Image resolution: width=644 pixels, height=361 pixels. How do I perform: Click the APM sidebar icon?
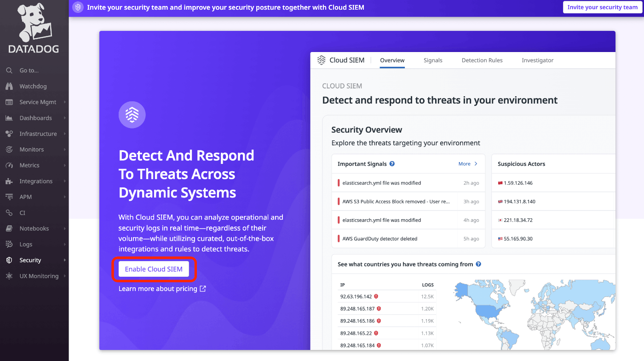click(9, 197)
